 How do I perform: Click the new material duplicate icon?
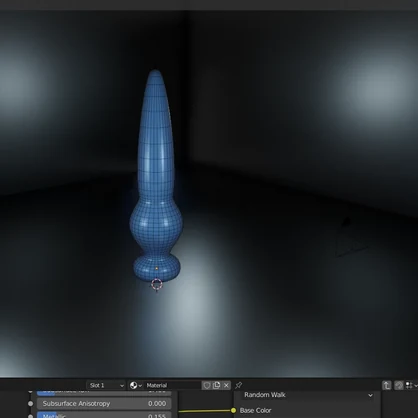(216, 385)
